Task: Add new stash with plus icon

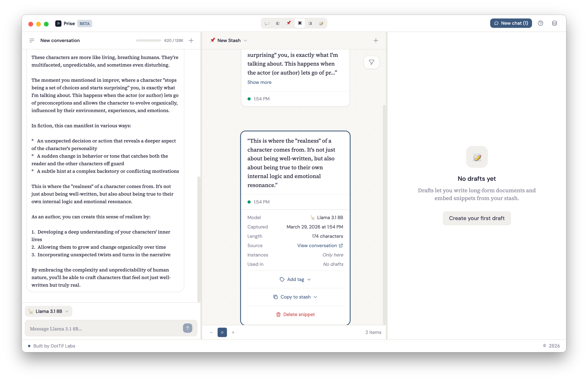Action: pos(376,41)
